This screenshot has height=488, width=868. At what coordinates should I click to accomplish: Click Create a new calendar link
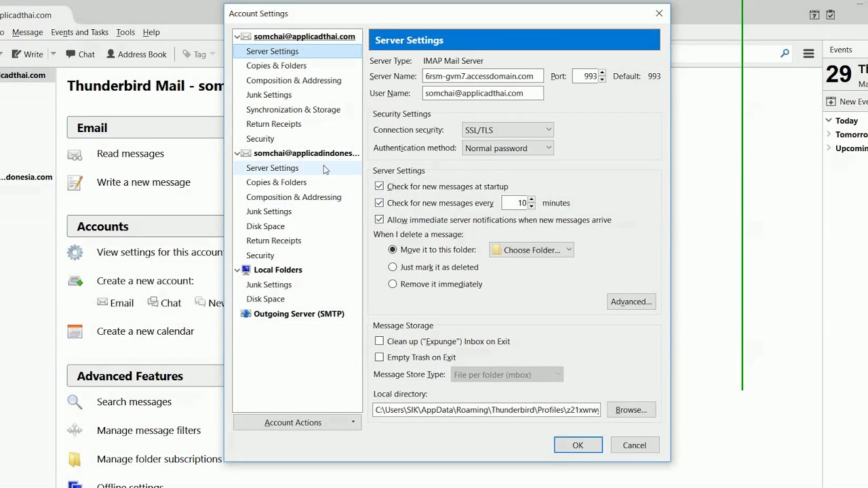point(145,331)
